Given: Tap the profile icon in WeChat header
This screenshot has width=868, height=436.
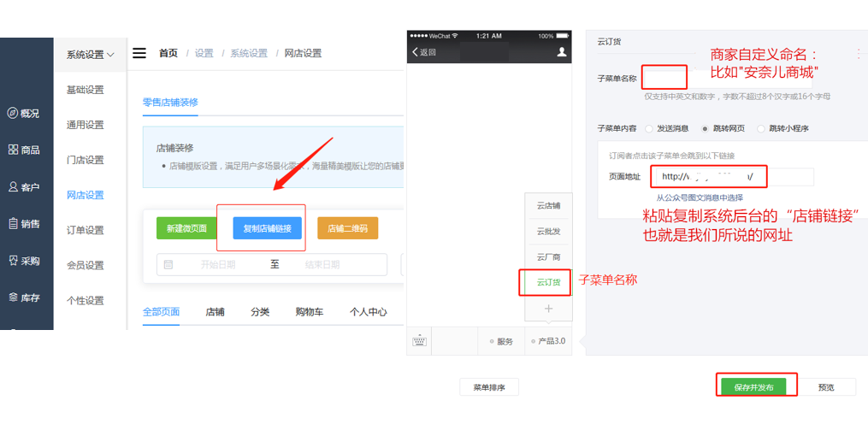Looking at the screenshot, I should (x=561, y=52).
